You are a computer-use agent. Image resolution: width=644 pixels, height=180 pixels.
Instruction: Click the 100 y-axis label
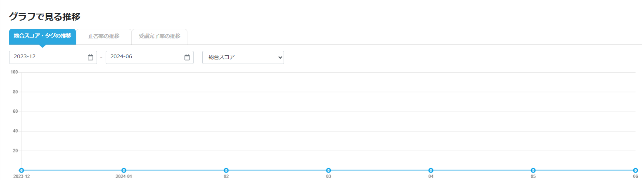tap(14, 72)
